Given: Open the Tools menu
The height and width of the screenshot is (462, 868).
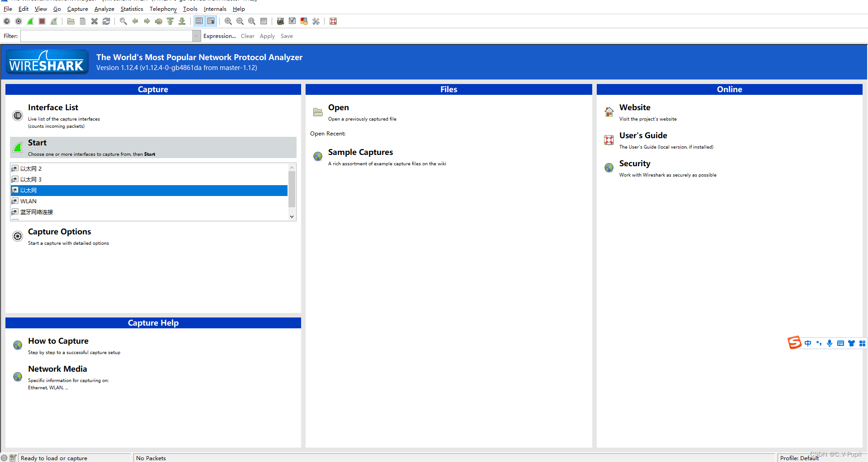Looking at the screenshot, I should coord(190,9).
